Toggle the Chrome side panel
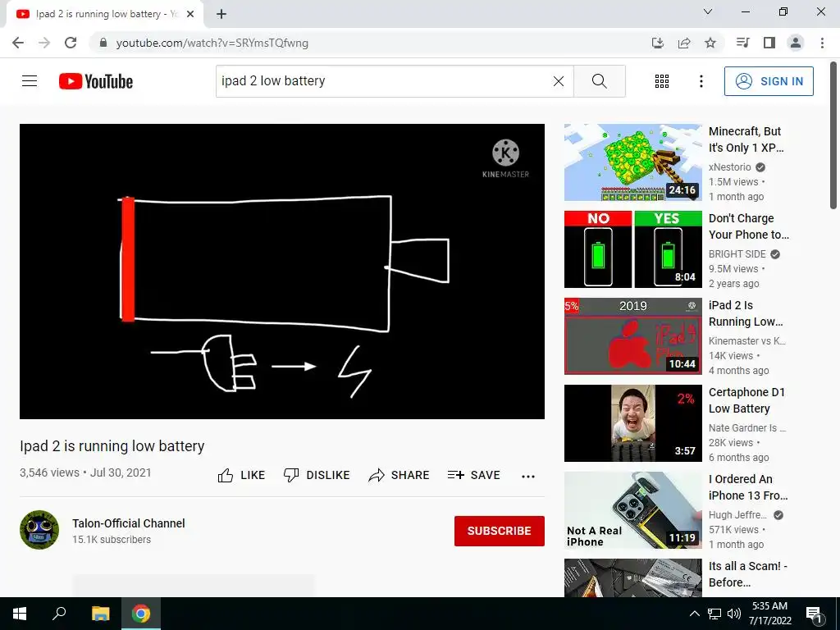The height and width of the screenshot is (630, 840). click(769, 43)
